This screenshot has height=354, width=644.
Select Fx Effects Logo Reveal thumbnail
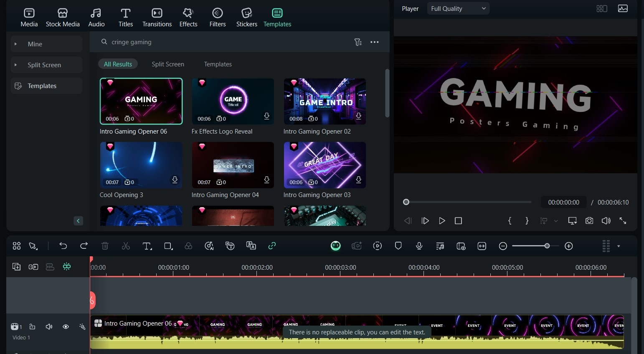[233, 101]
